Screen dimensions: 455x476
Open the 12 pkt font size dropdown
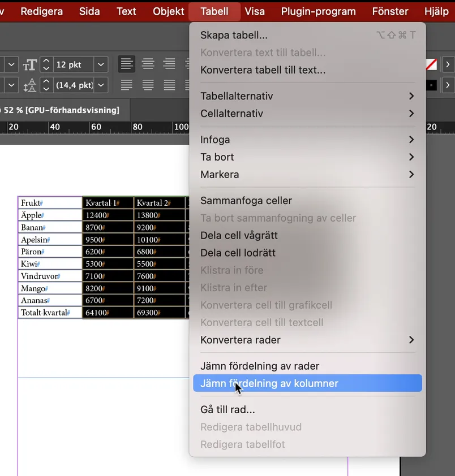click(101, 64)
